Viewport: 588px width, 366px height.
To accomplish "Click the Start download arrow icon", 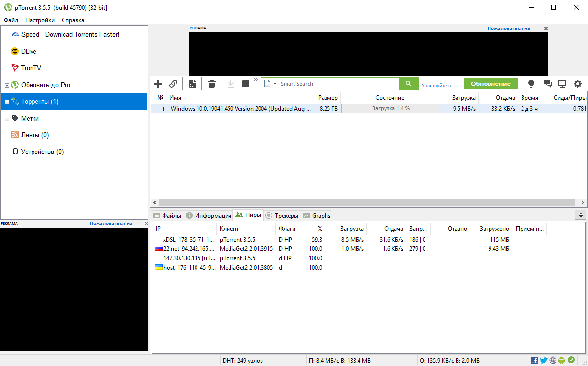I will click(231, 84).
